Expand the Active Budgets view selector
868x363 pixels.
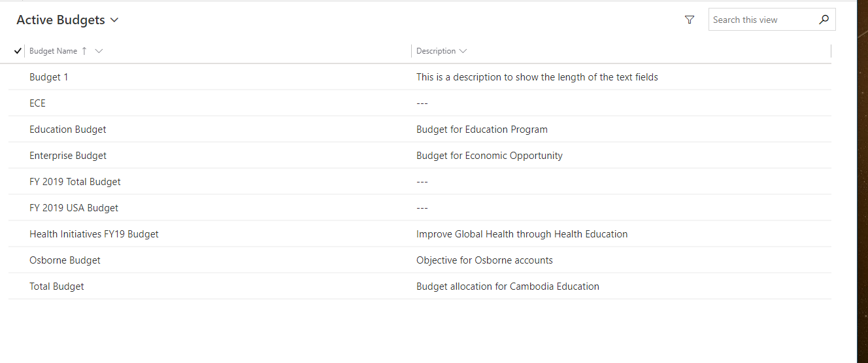click(x=114, y=20)
